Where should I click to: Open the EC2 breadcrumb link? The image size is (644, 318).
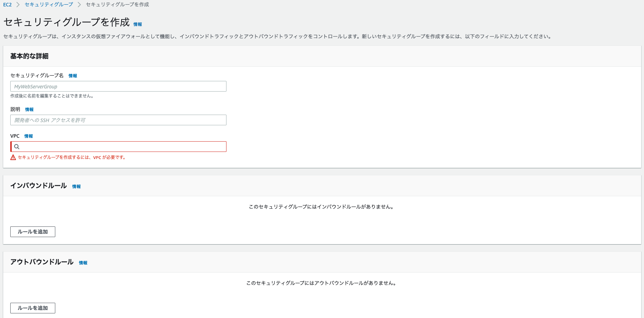point(7,5)
